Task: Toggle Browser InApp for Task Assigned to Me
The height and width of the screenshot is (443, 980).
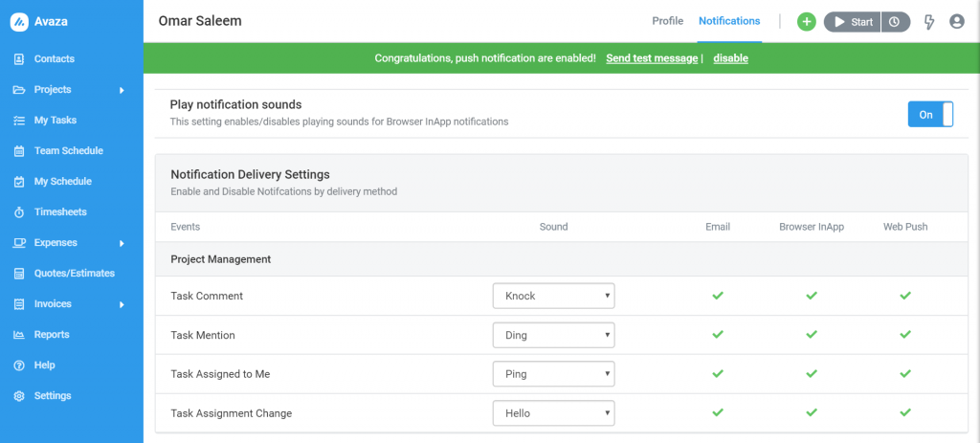Action: pyautogui.click(x=812, y=374)
